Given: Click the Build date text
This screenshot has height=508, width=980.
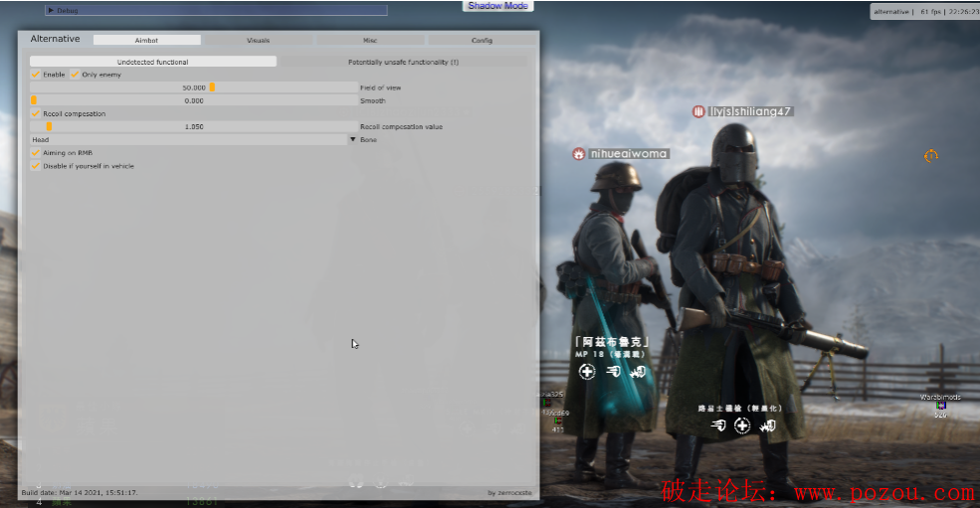Looking at the screenshot, I should (x=80, y=492).
